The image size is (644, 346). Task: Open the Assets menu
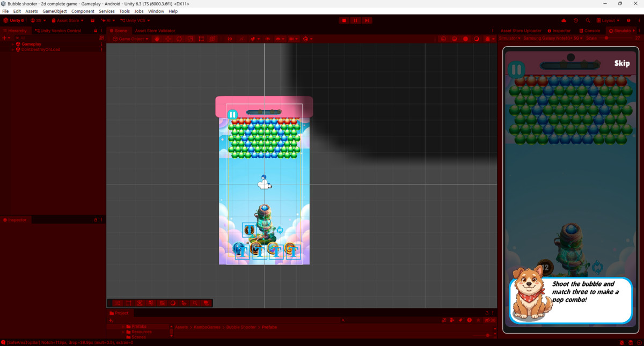coord(32,11)
